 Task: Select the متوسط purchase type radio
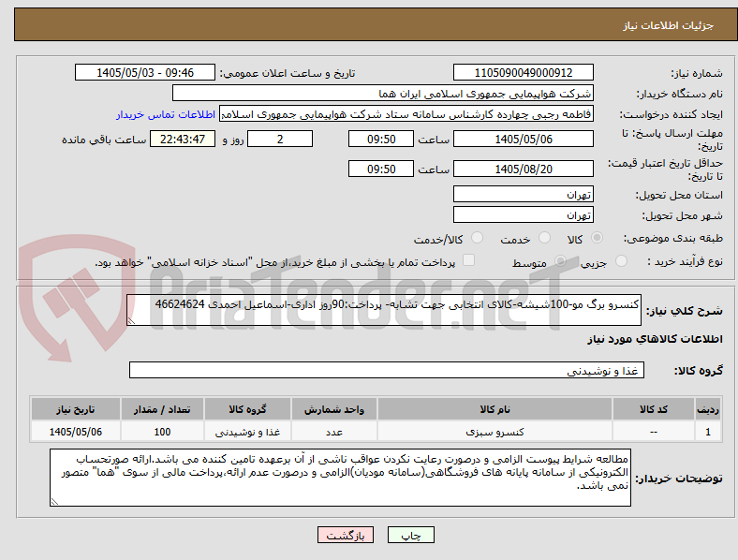(x=561, y=261)
